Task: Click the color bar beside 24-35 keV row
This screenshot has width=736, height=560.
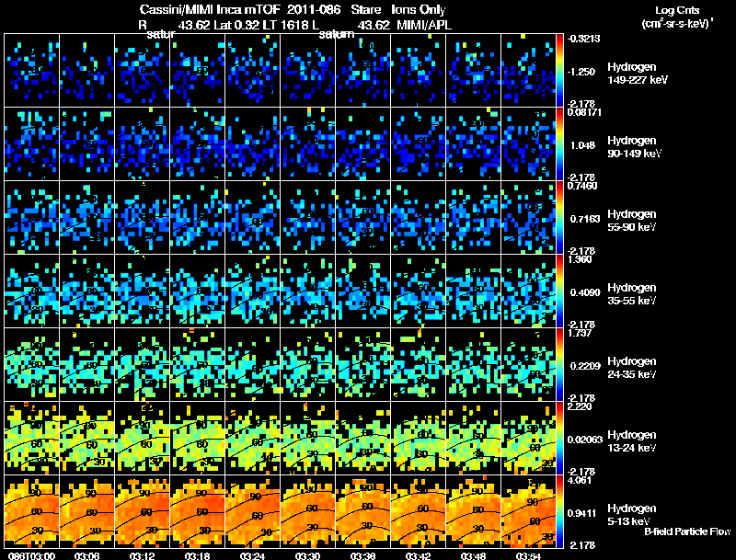Action: click(x=559, y=365)
